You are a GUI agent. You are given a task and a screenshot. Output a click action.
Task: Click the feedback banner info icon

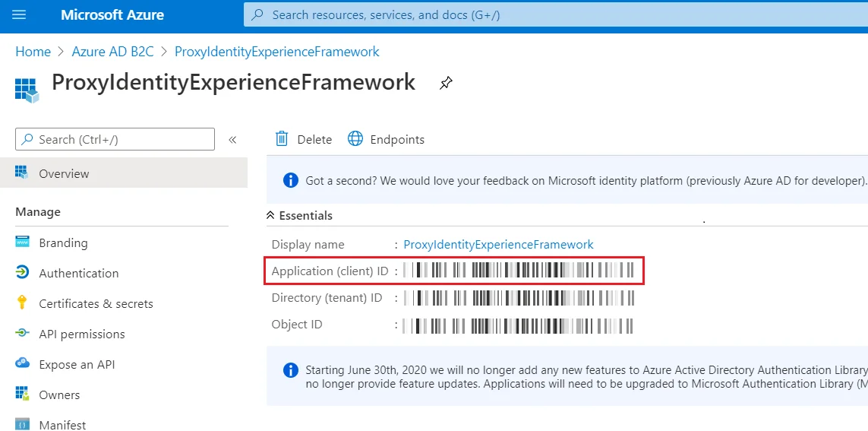pos(291,180)
